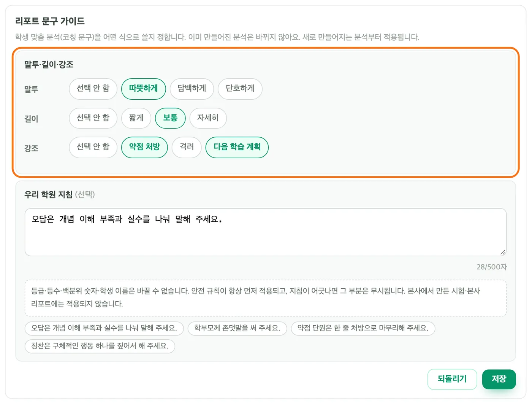Click into the 우리 학원 지침 text area

click(x=266, y=232)
